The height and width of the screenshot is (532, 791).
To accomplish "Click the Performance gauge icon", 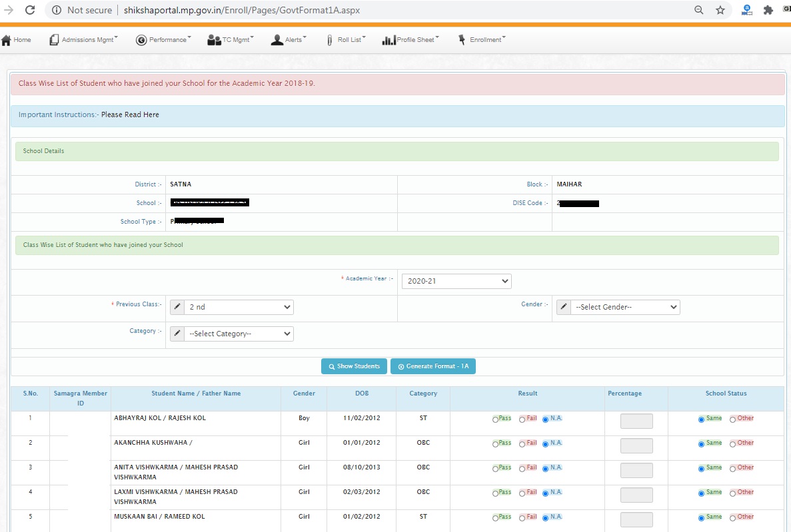I will pos(141,40).
